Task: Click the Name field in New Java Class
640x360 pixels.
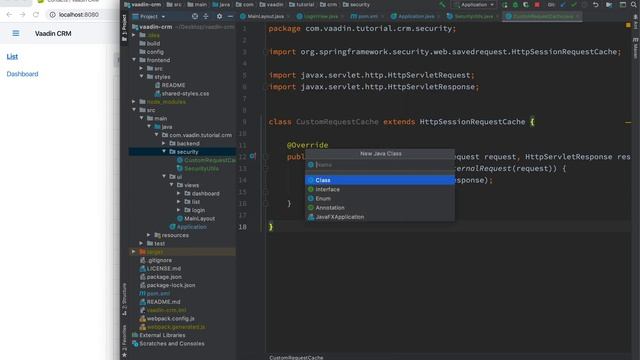Action: pyautogui.click(x=380, y=164)
